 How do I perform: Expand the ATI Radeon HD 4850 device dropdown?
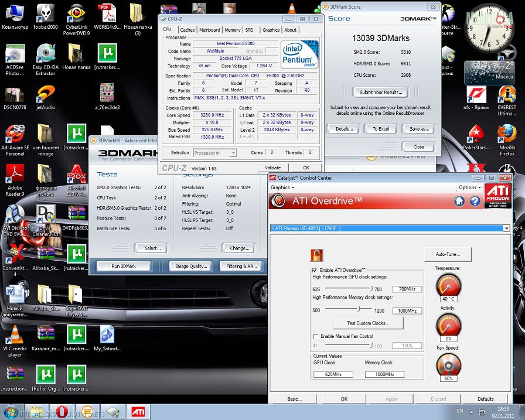[x=506, y=228]
